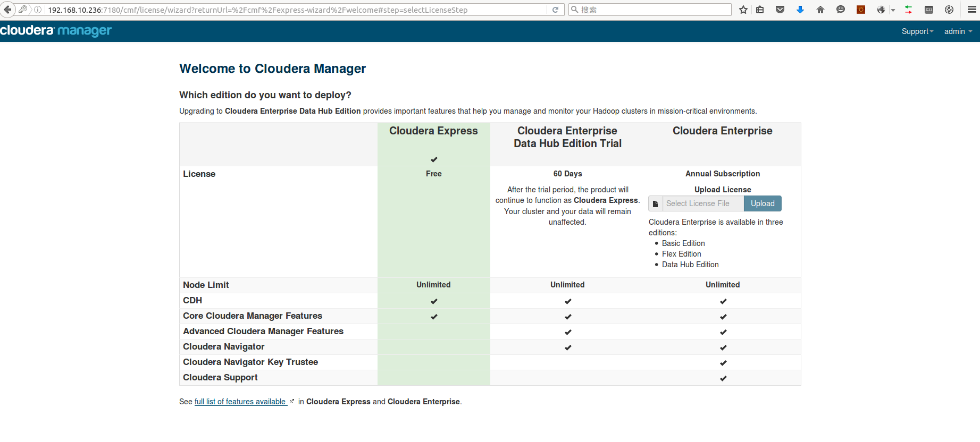Expand the arrow next to the globe extension
Screen dimensions: 980x442
(893, 10)
